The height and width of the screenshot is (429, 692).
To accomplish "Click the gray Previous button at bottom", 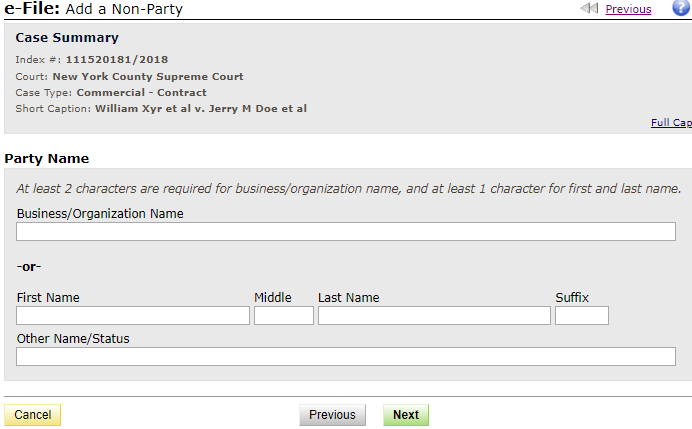I will click(x=332, y=415).
